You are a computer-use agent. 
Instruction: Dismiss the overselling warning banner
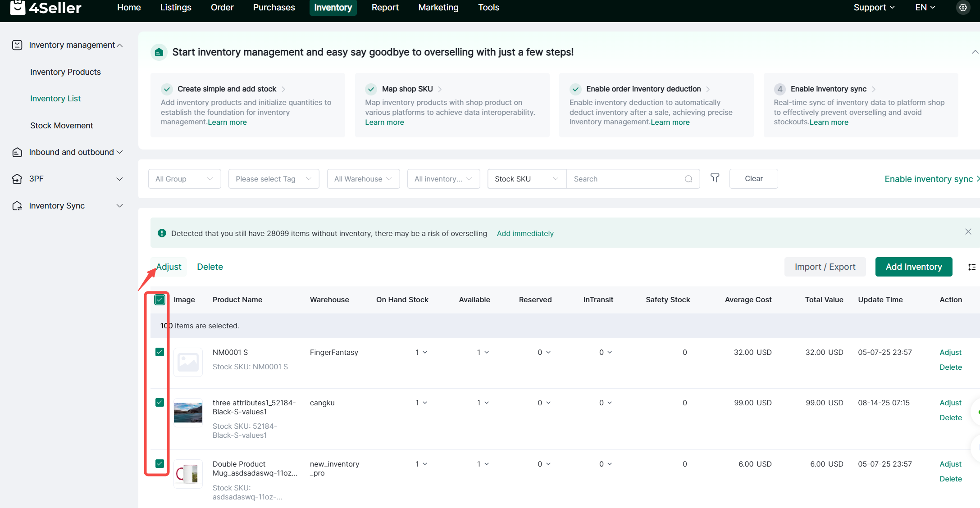point(968,231)
